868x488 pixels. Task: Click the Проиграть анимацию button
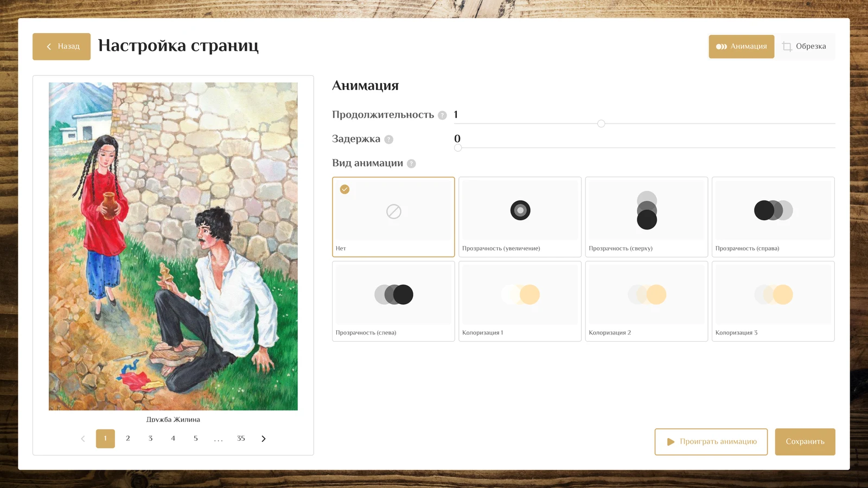pos(711,442)
